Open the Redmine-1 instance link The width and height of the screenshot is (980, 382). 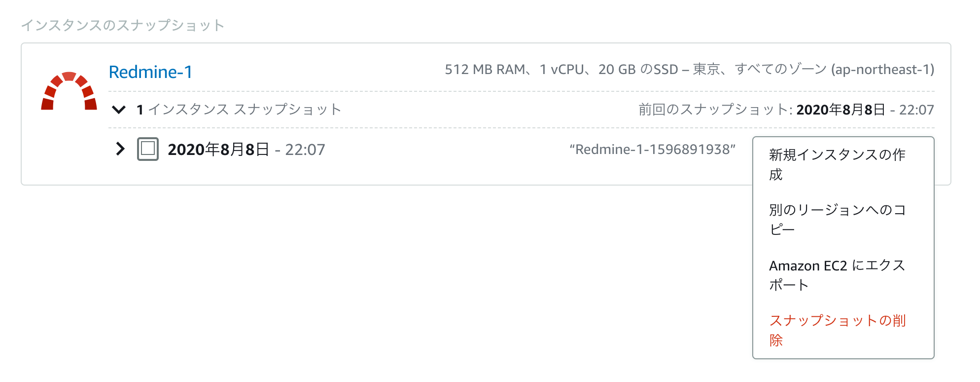click(x=150, y=72)
